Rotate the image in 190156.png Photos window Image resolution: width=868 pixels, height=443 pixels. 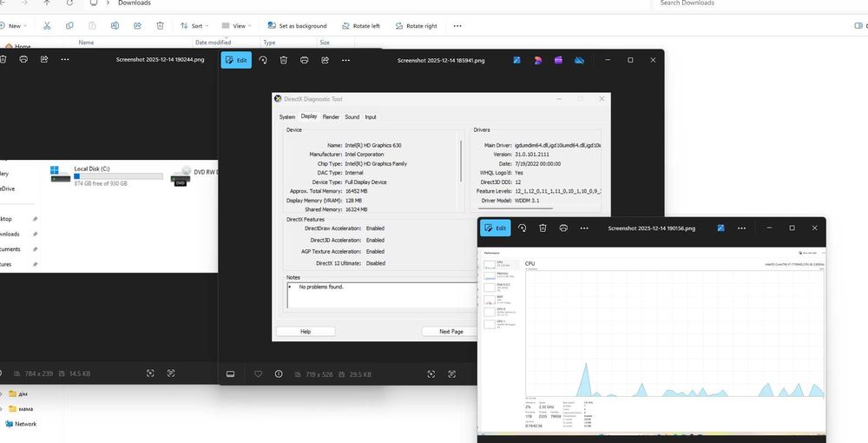(x=522, y=228)
